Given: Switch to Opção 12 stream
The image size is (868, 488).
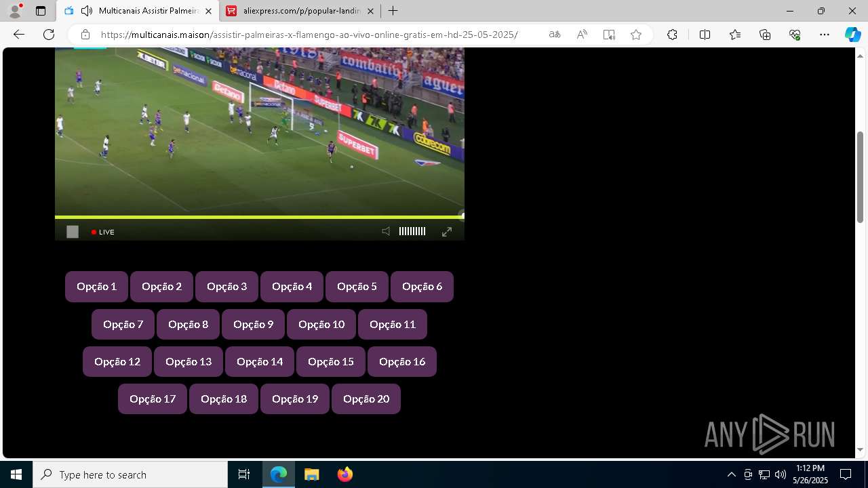Looking at the screenshot, I should tap(117, 361).
